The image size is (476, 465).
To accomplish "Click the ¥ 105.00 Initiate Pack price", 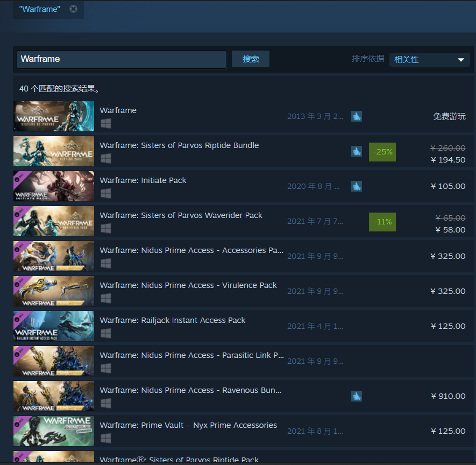I will (x=448, y=186).
